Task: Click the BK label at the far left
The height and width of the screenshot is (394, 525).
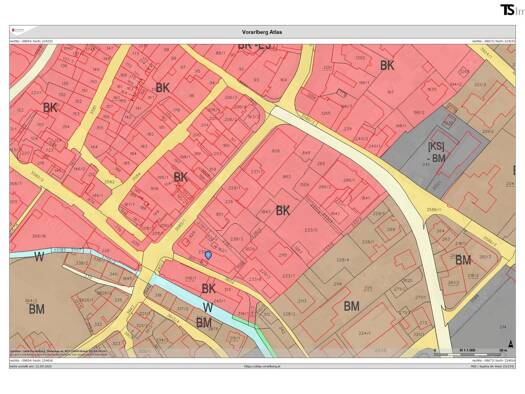Action: pos(50,108)
